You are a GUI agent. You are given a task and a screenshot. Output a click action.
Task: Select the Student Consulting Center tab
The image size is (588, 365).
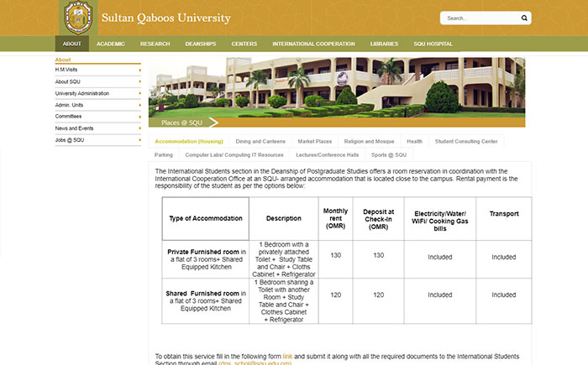point(466,141)
